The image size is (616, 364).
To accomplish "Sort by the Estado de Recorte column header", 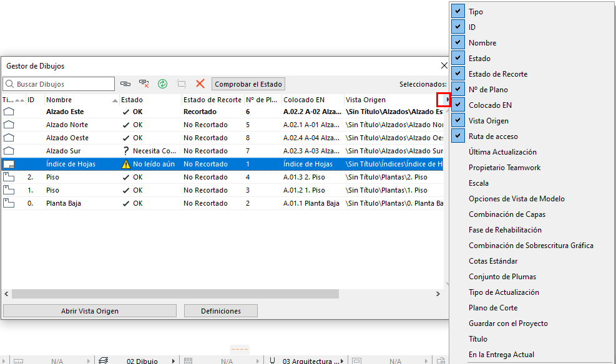I will (213, 100).
